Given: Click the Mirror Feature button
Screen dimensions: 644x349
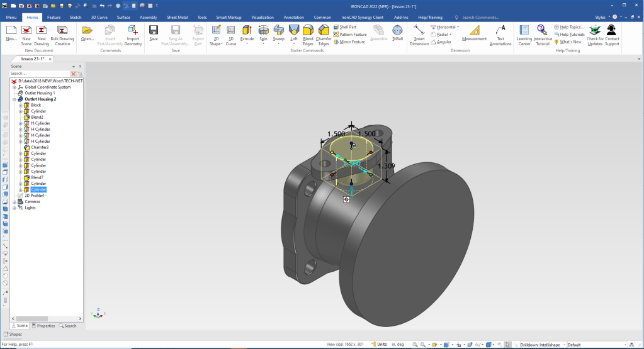Looking at the screenshot, I should pyautogui.click(x=349, y=42).
